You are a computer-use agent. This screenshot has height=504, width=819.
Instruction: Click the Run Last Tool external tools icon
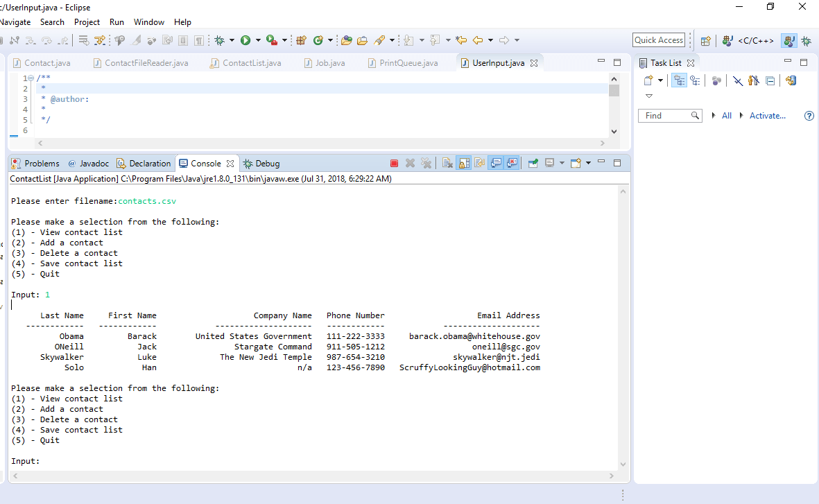(x=272, y=40)
